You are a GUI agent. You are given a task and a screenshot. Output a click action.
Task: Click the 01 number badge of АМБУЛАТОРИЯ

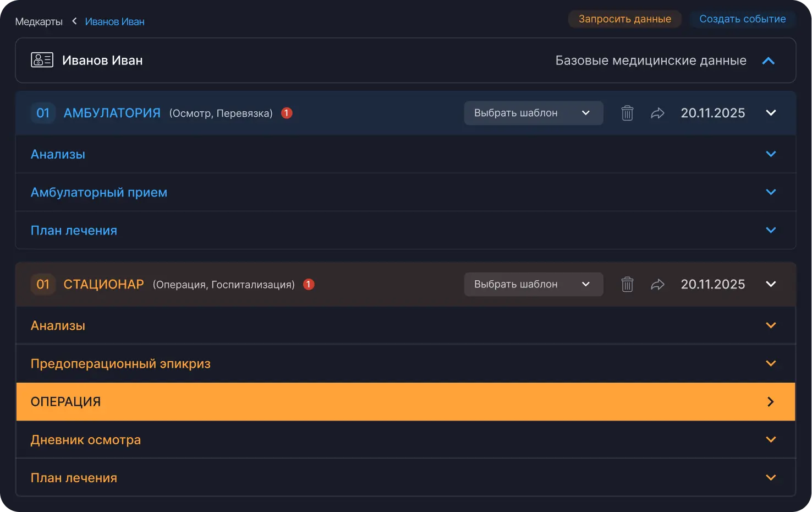[x=43, y=113]
